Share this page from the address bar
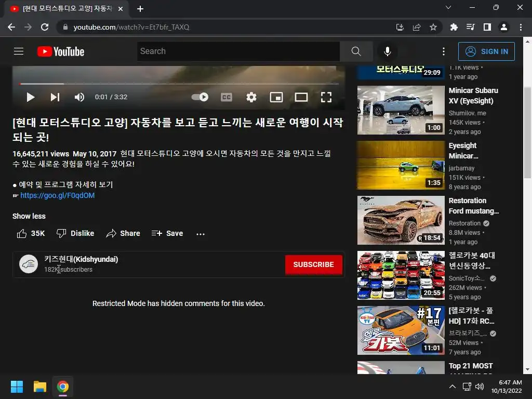Screen dimensions: 532x399 416,27
